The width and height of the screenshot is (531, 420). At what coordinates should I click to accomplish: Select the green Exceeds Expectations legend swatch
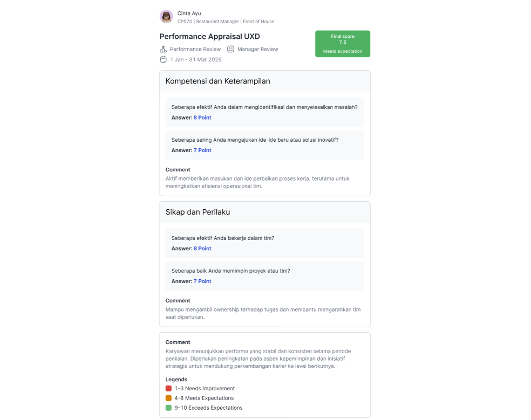(x=168, y=408)
